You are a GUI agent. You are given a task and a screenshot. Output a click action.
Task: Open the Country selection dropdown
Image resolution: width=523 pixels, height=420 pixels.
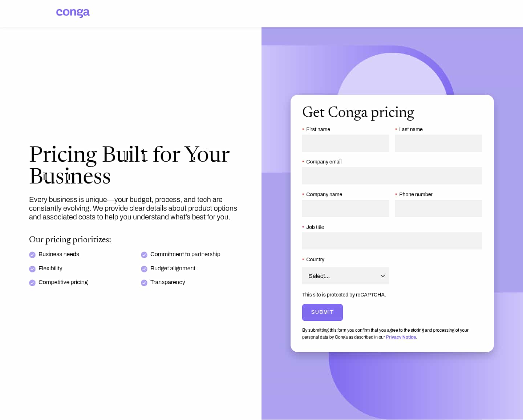345,276
